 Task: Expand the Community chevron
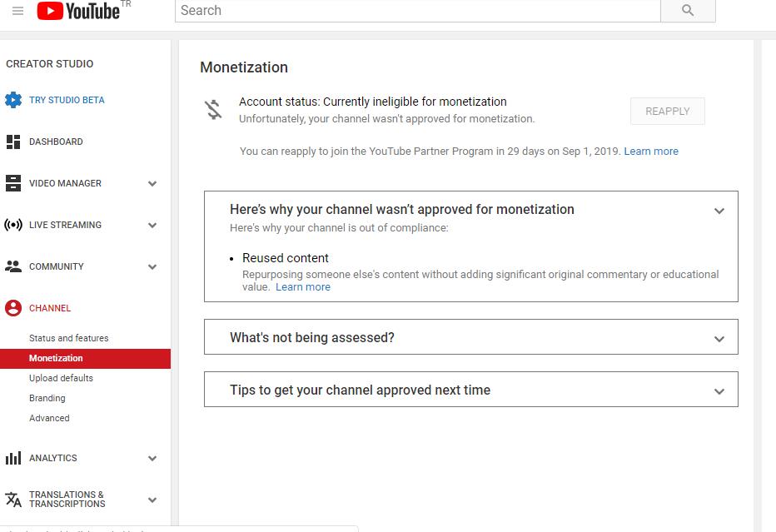coord(152,266)
